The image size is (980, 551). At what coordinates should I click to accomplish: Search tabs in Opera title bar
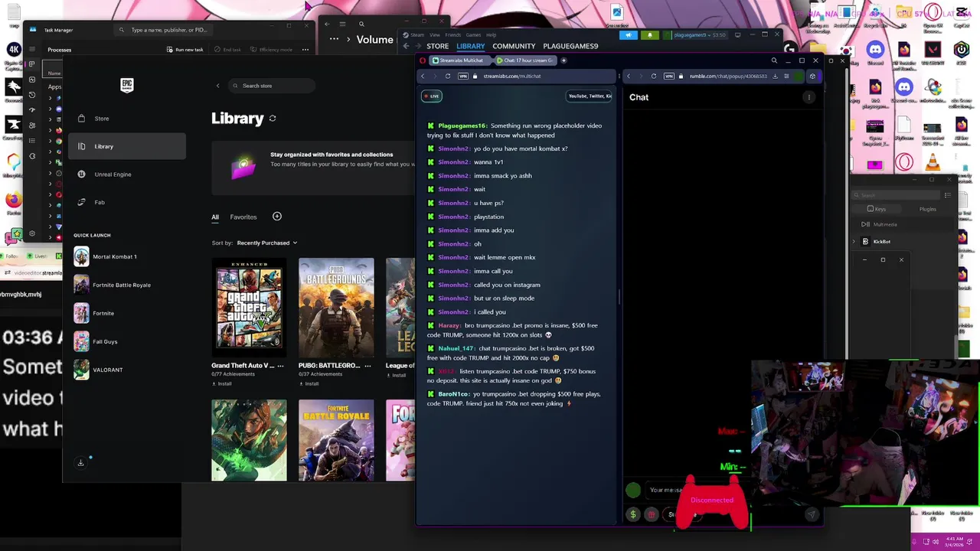(774, 60)
